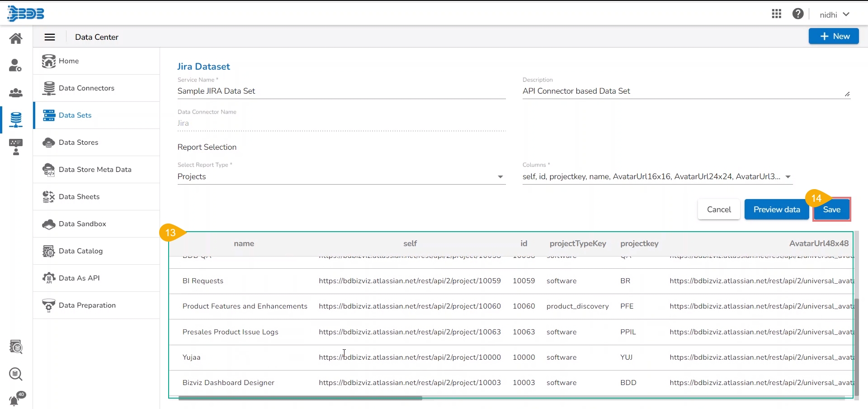
Task: Cancel the Jira dataset form
Action: (718, 209)
